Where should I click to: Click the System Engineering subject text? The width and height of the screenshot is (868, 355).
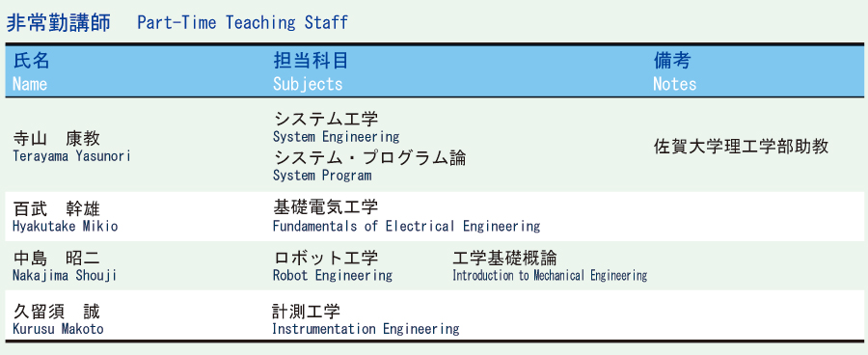[x=336, y=137]
